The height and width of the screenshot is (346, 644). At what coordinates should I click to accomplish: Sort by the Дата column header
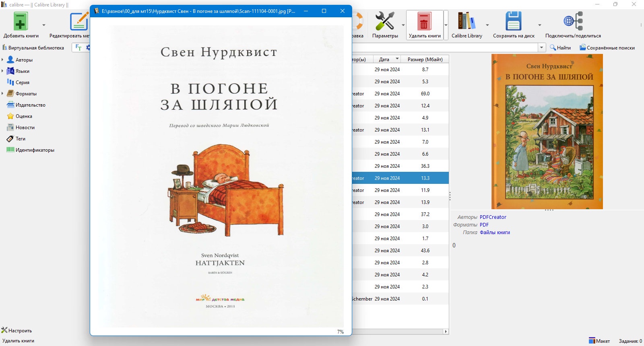(x=384, y=59)
